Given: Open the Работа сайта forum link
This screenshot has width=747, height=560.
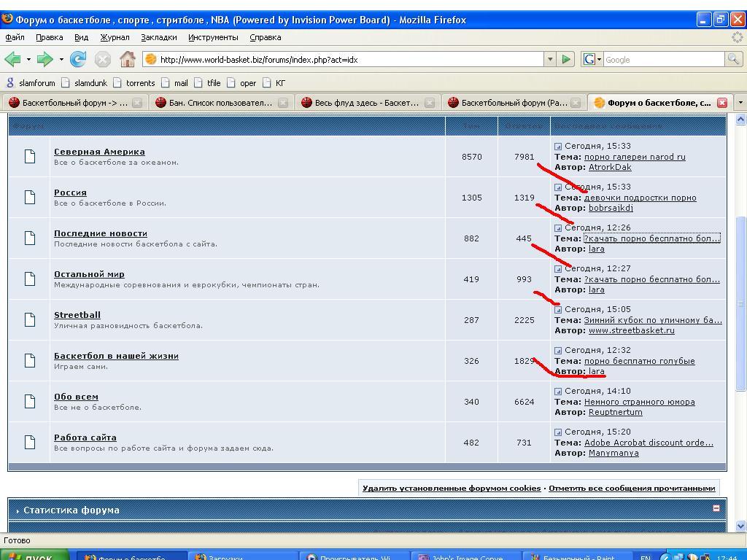Looking at the screenshot, I should tap(85, 437).
